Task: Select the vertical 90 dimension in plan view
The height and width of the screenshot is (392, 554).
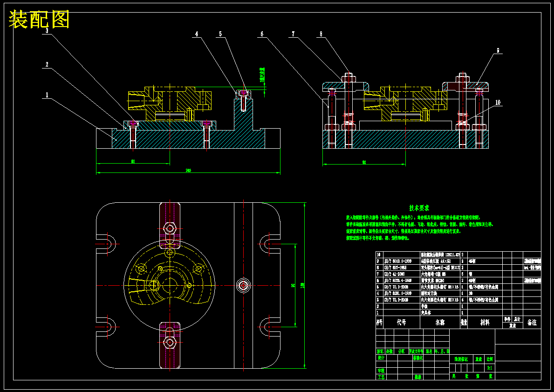Action: pos(293,285)
